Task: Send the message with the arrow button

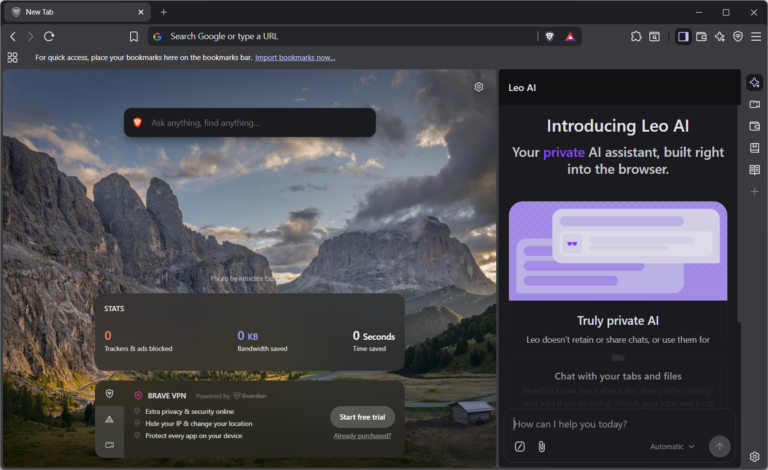Action: click(720, 446)
